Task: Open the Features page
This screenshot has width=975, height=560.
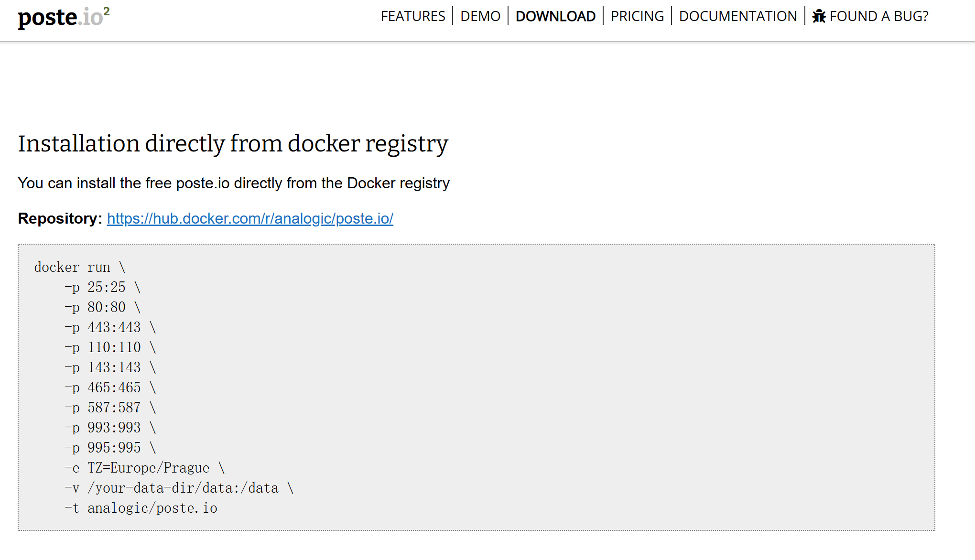Action: pyautogui.click(x=413, y=16)
